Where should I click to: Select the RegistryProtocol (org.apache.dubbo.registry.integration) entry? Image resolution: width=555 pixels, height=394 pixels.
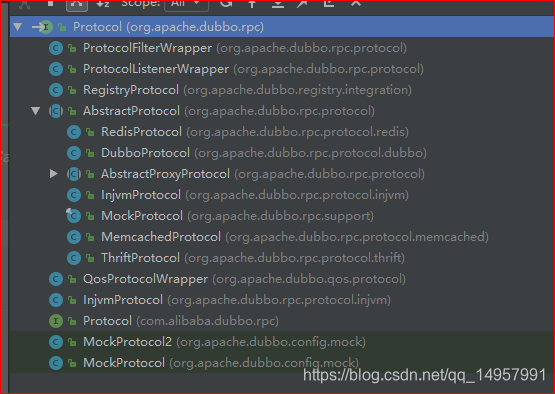(282, 90)
